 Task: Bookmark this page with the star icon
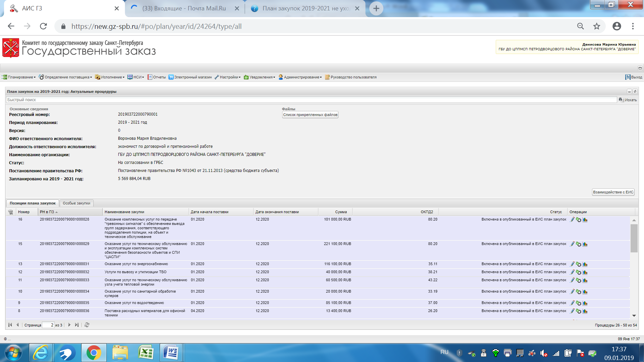point(596,26)
